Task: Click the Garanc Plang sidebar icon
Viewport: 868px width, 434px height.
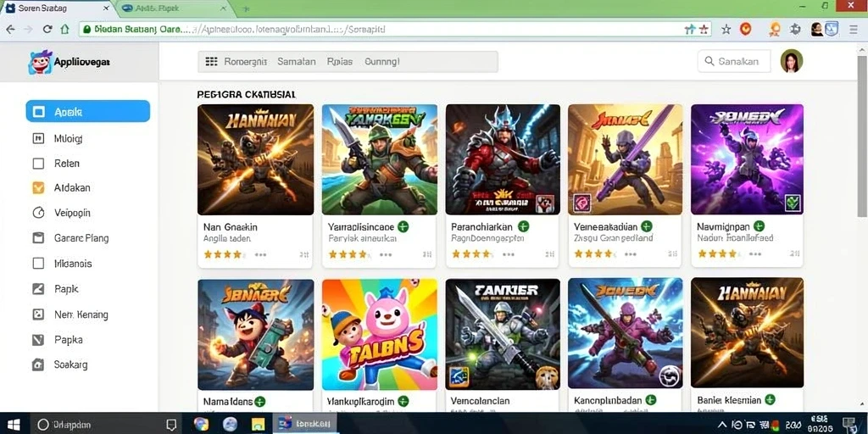Action: (x=38, y=238)
